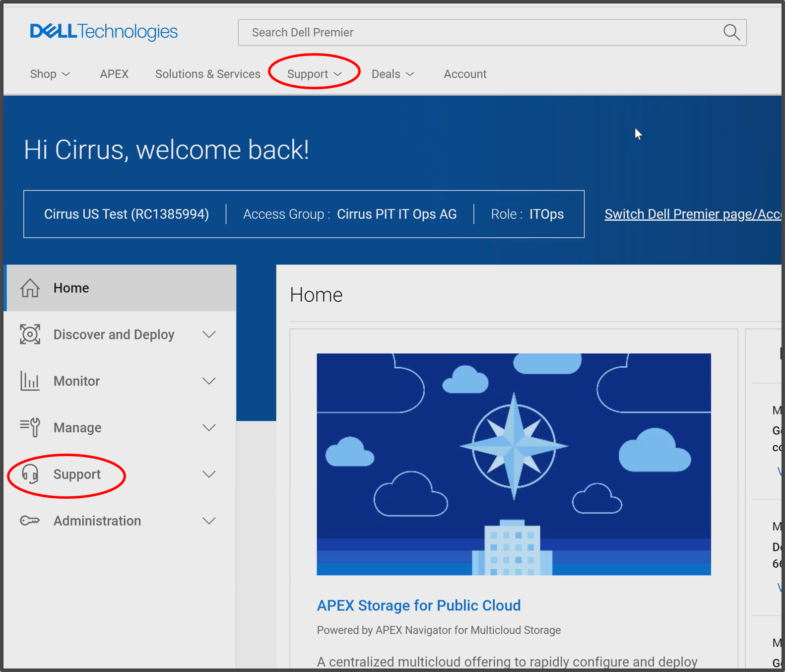The width and height of the screenshot is (785, 672).
Task: Select Support in the left sidebar
Action: point(120,474)
